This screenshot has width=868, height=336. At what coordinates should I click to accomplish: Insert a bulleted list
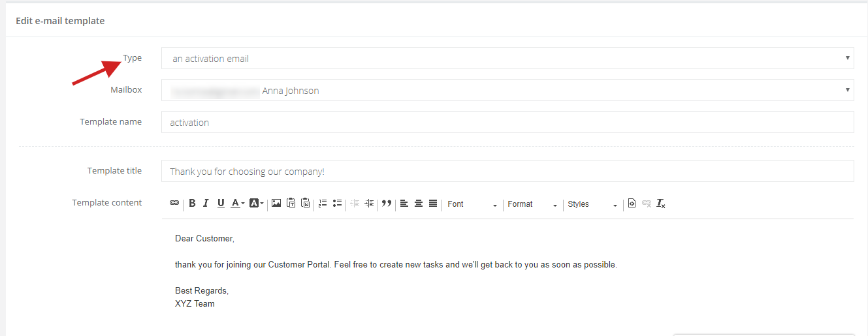[337, 204]
